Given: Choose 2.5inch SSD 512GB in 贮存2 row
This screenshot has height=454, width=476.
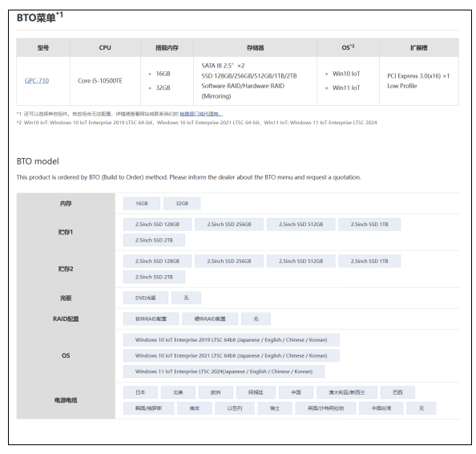Looking at the screenshot, I should 301,261.
